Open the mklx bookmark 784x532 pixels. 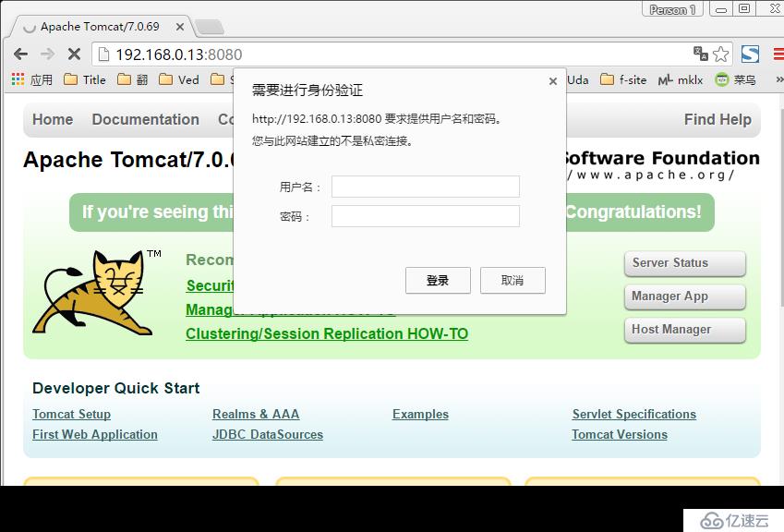pos(681,79)
